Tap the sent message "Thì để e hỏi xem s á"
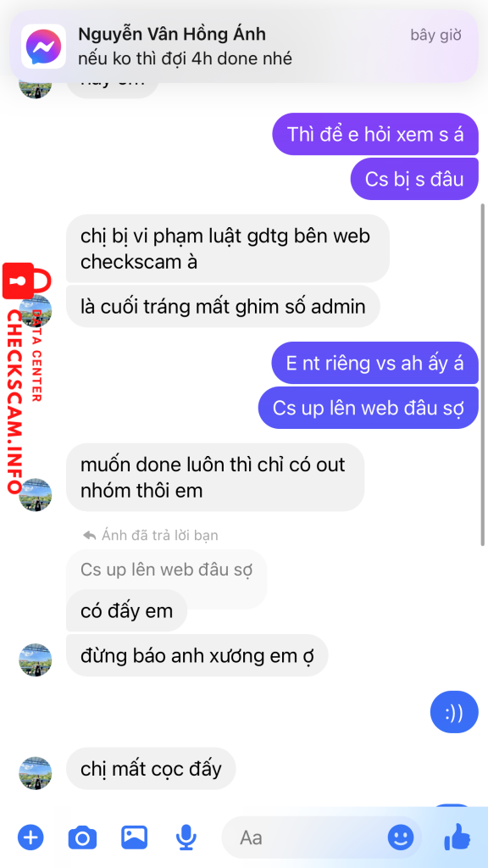The image size is (488, 868). (375, 134)
